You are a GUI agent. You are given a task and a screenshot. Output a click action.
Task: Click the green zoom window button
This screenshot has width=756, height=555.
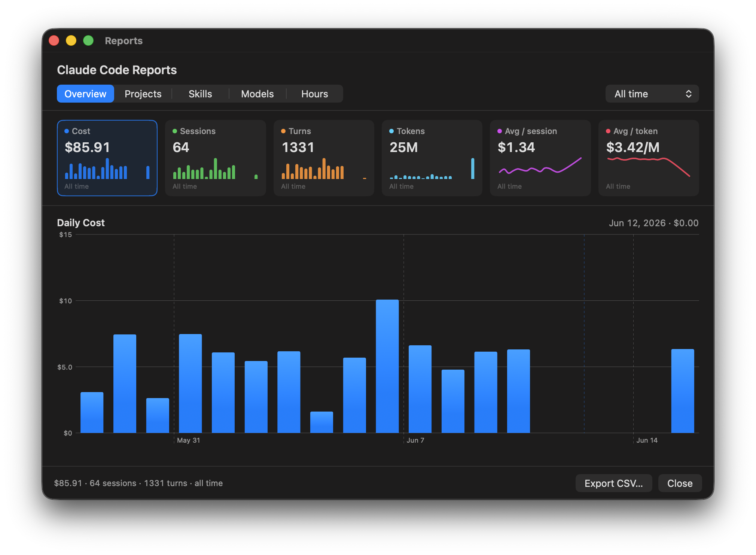(88, 40)
